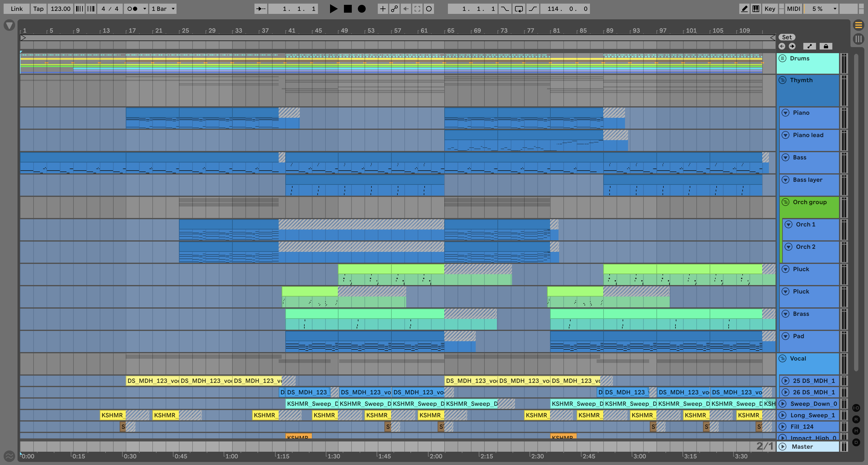Click the Stop button in transport
868x465 pixels.
[347, 9]
